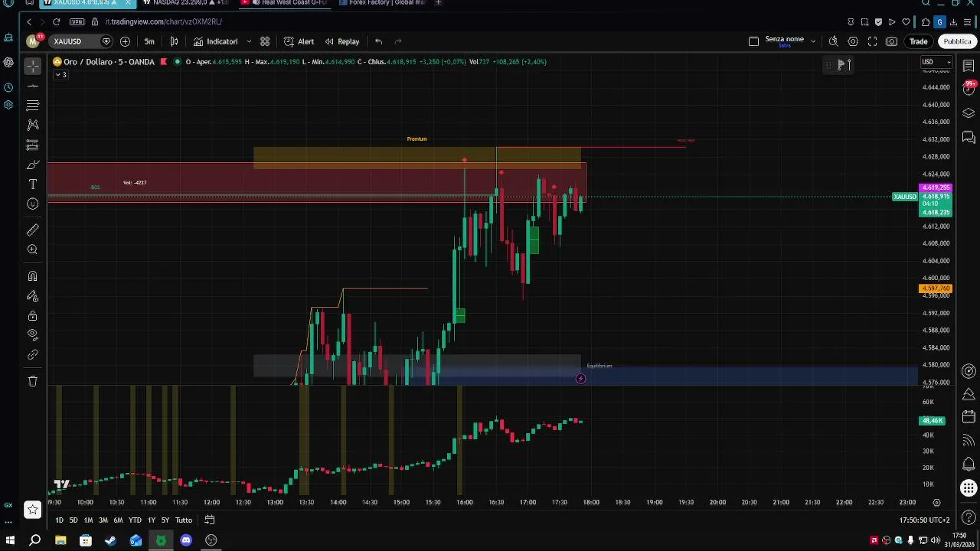Viewport: 980px width, 551px height.
Task: Click the Trade button
Action: pos(919,41)
